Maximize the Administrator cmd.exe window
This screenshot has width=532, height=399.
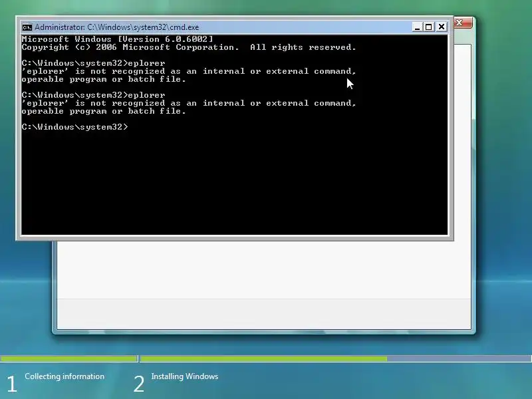[x=429, y=27]
